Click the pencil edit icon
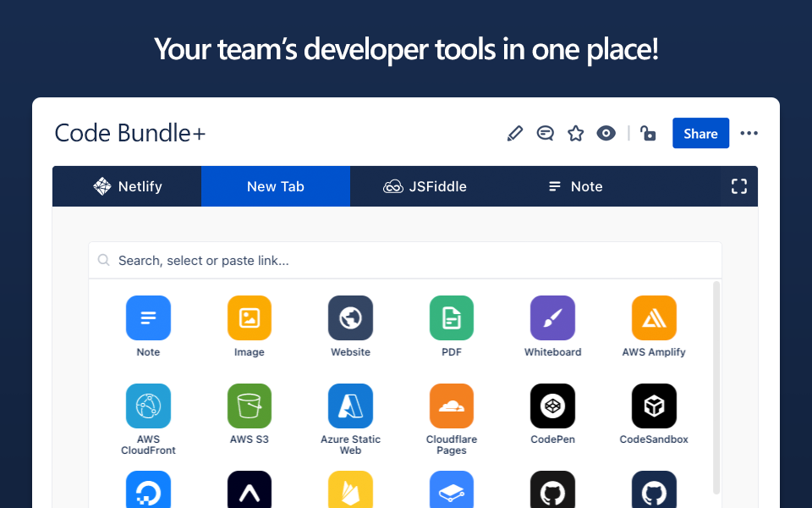The width and height of the screenshot is (812, 508). [x=515, y=133]
